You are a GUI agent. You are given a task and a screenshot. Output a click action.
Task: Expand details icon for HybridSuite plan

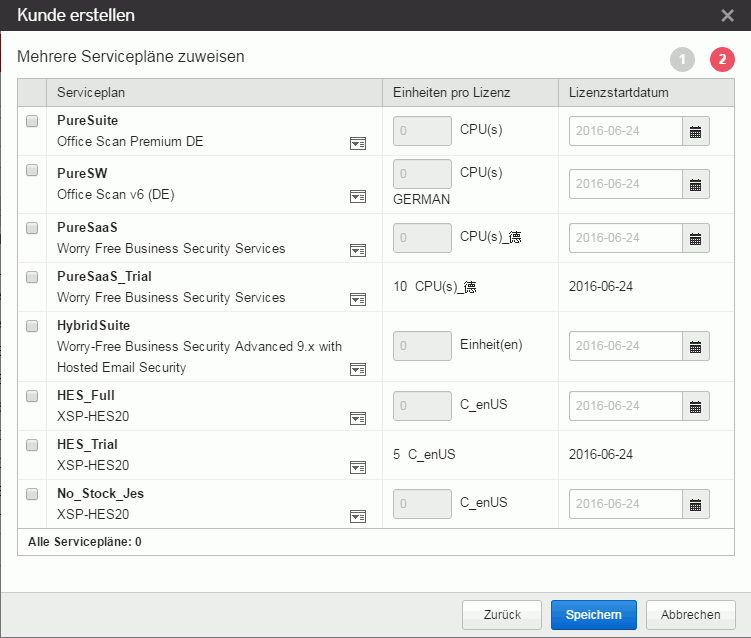pyautogui.click(x=357, y=369)
